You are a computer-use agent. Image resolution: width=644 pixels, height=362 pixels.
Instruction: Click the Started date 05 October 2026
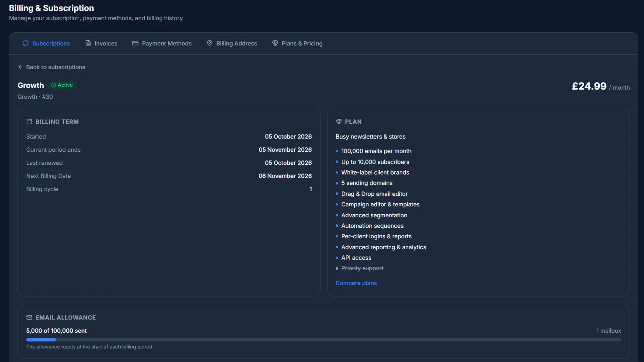(x=288, y=136)
